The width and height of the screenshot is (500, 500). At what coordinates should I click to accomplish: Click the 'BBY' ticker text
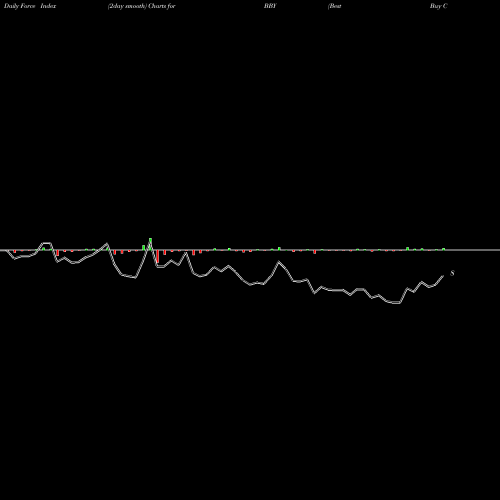pyautogui.click(x=270, y=6)
